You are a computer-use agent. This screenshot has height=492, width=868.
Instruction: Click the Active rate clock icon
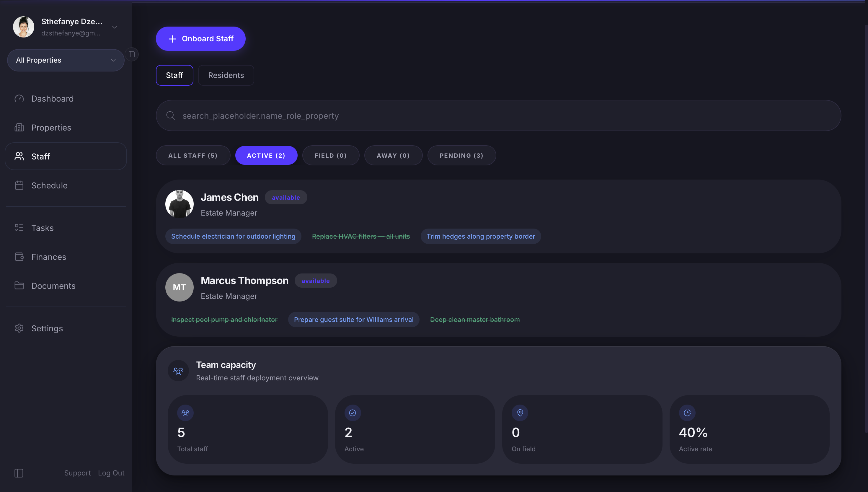click(x=687, y=413)
